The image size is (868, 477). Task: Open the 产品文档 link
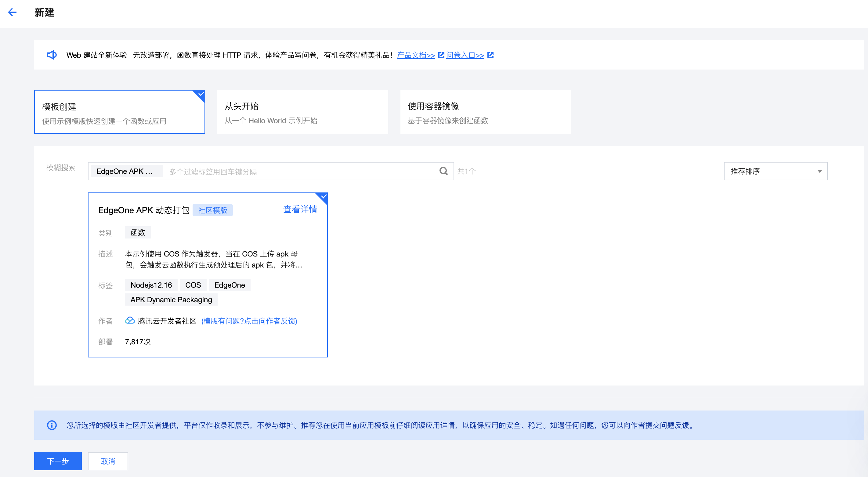point(416,55)
